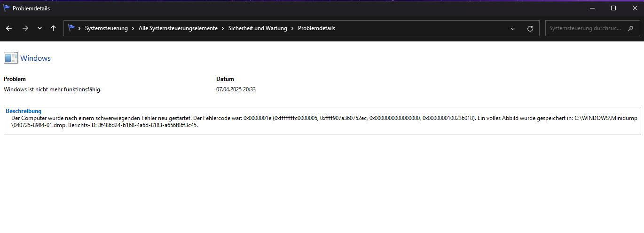Image resolution: width=644 pixels, height=233 pixels.
Task: Close the Problemdetails window
Action: [634, 8]
